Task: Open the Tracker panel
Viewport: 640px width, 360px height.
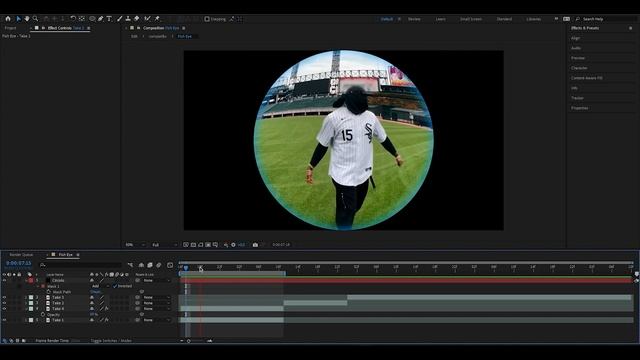Action: (x=577, y=98)
